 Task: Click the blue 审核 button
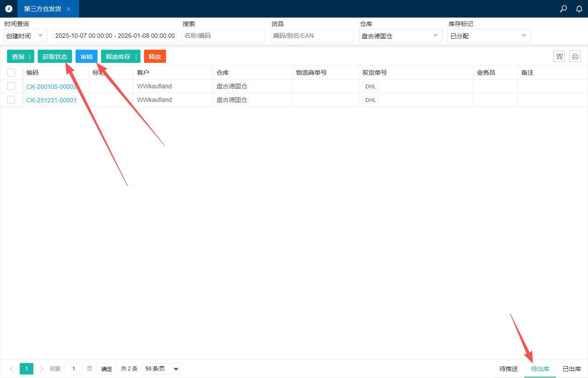[87, 57]
